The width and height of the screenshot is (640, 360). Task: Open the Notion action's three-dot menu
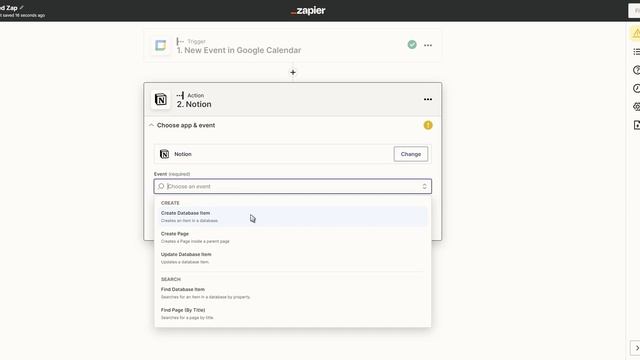(x=428, y=99)
